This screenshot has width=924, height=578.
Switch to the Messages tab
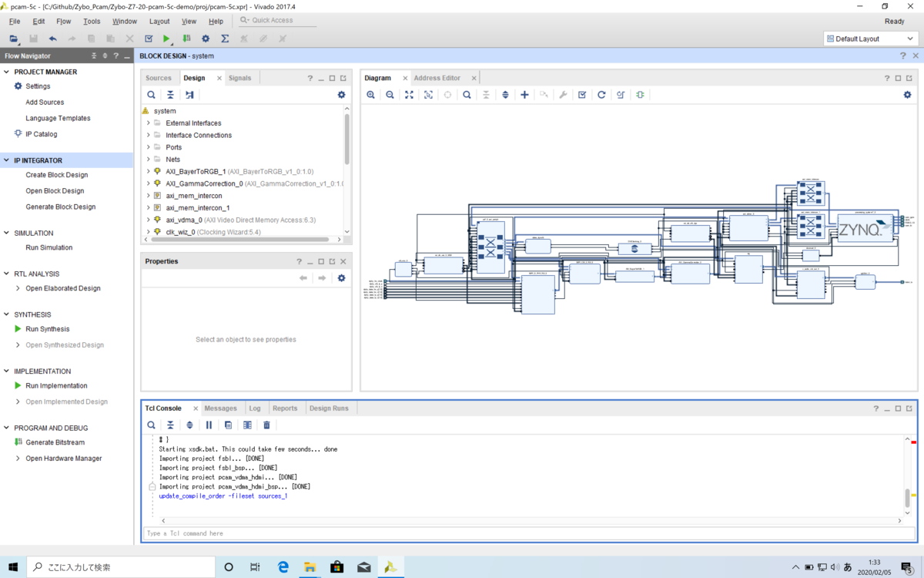[x=221, y=408]
